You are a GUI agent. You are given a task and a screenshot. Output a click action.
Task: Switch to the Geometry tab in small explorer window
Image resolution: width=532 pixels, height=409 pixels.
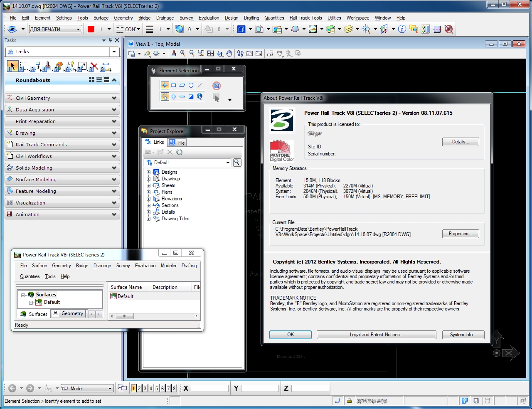(68, 314)
